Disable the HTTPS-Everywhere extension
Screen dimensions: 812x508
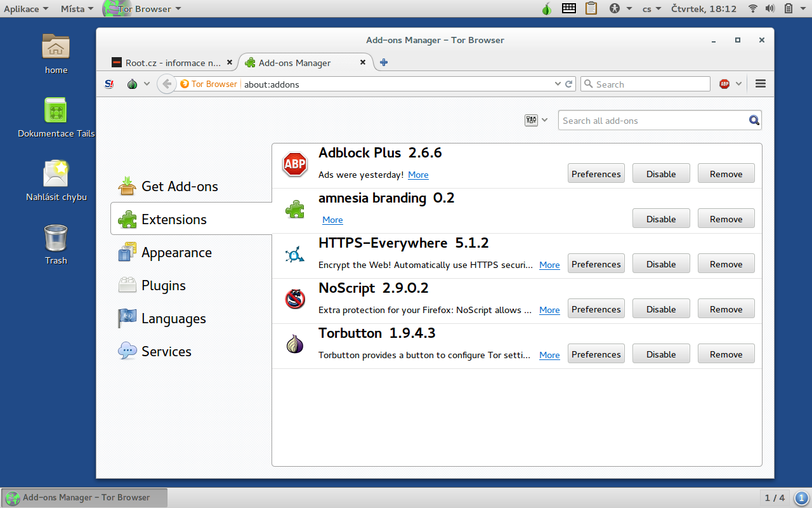click(x=660, y=264)
